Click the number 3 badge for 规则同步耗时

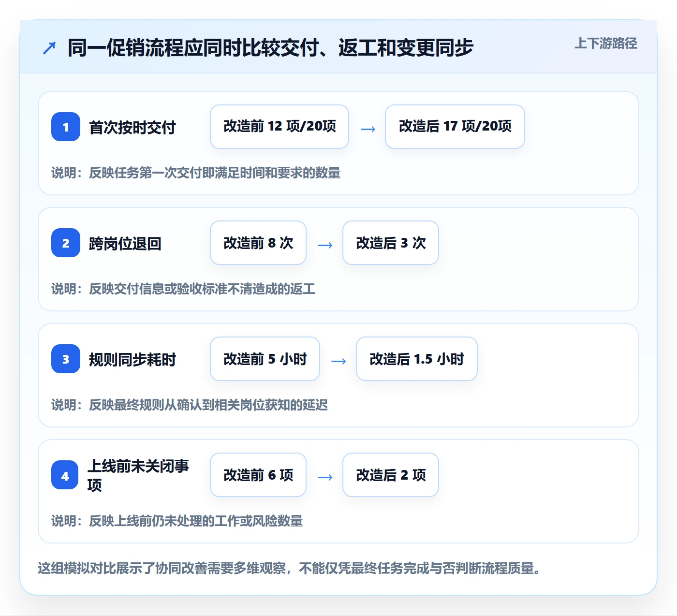click(x=66, y=359)
